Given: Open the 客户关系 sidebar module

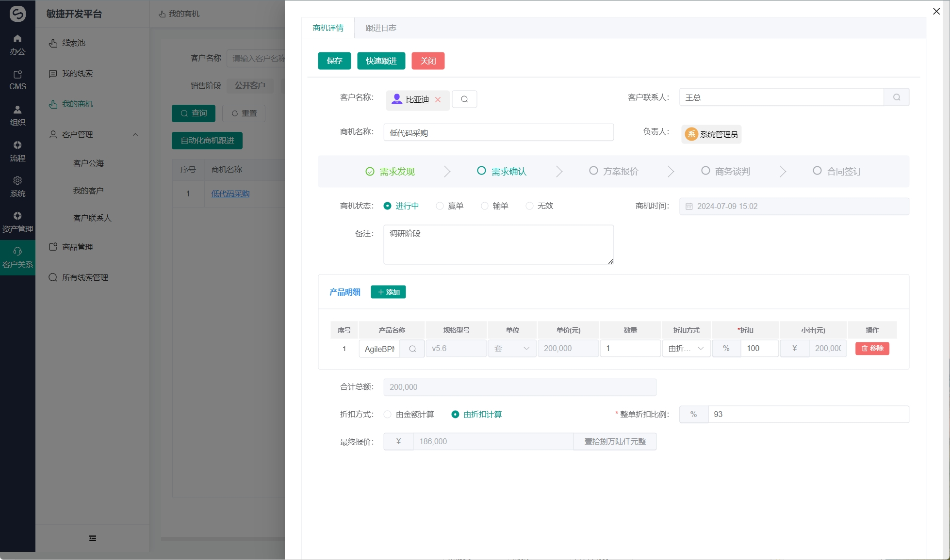Looking at the screenshot, I should [x=17, y=257].
